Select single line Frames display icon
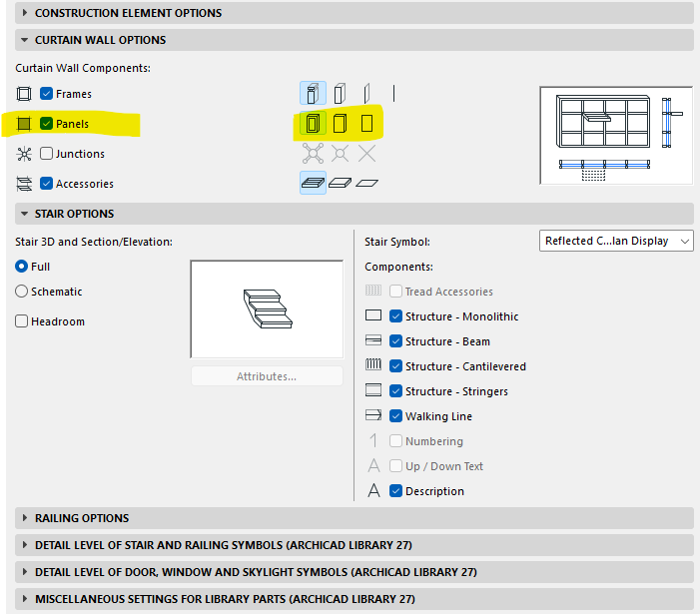The height and width of the screenshot is (614, 700). [x=393, y=93]
